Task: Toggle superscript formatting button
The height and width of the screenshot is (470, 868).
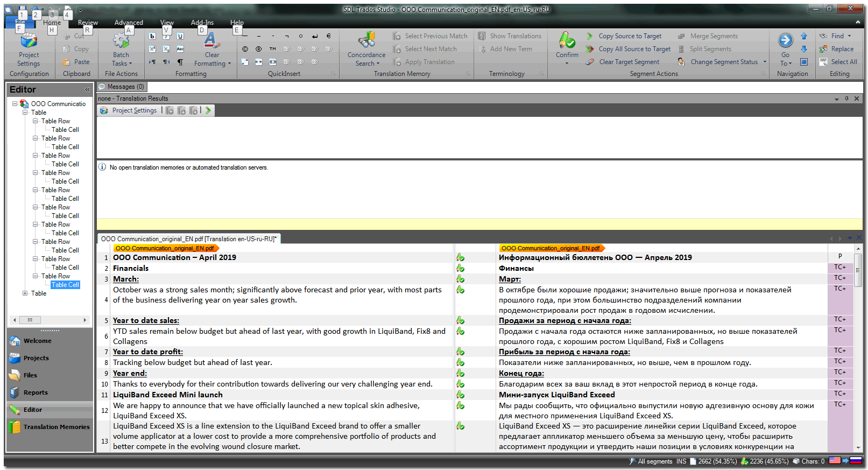Action: pyautogui.click(x=152, y=49)
